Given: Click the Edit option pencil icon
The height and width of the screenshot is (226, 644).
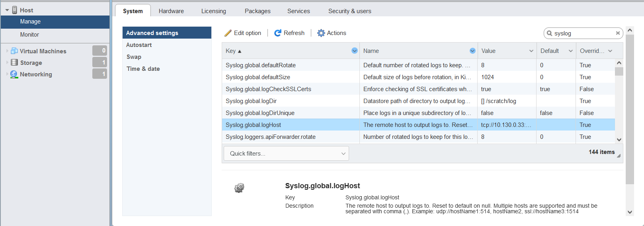Looking at the screenshot, I should point(228,33).
